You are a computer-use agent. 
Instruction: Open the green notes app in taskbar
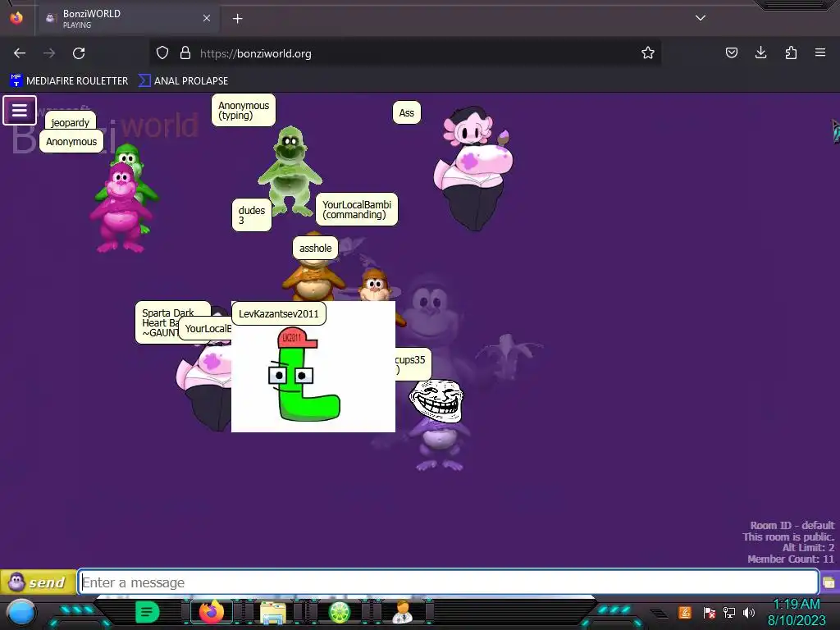pyautogui.click(x=148, y=612)
